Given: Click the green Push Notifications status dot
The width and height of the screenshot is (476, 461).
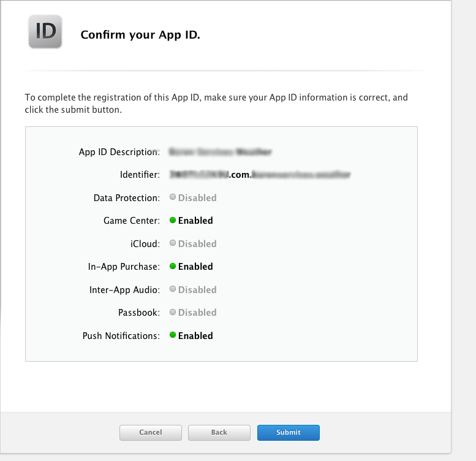Looking at the screenshot, I should (173, 335).
